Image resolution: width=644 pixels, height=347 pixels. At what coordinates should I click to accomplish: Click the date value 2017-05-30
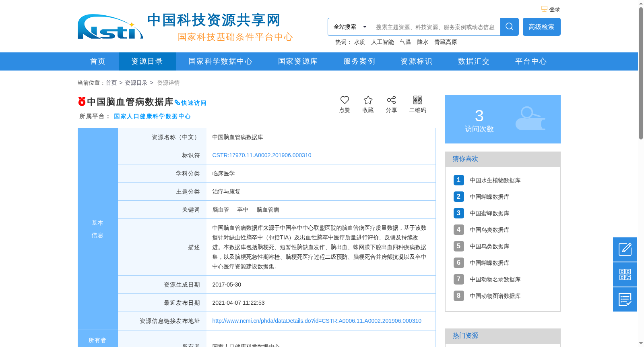[x=227, y=285]
